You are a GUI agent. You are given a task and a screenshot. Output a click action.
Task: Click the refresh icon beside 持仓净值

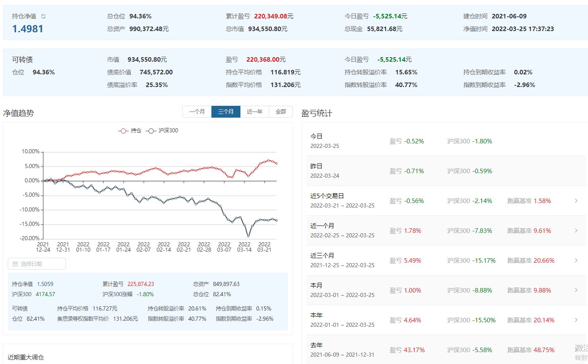pyautogui.click(x=43, y=16)
